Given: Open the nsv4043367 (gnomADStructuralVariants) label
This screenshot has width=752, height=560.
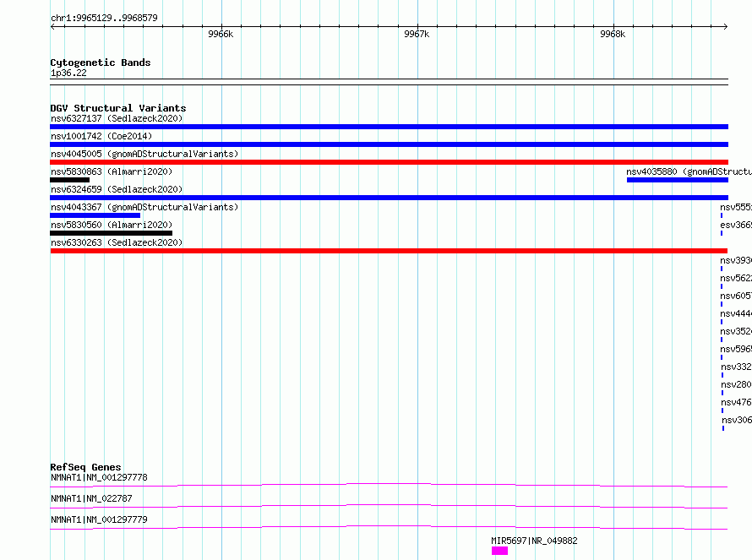Looking at the screenshot, I should point(144,207).
